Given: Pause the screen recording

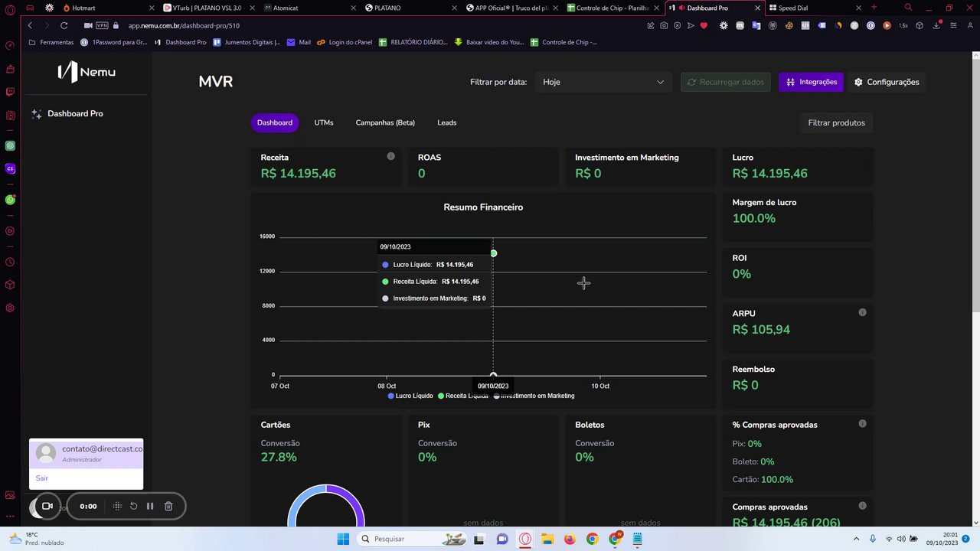Looking at the screenshot, I should (150, 506).
